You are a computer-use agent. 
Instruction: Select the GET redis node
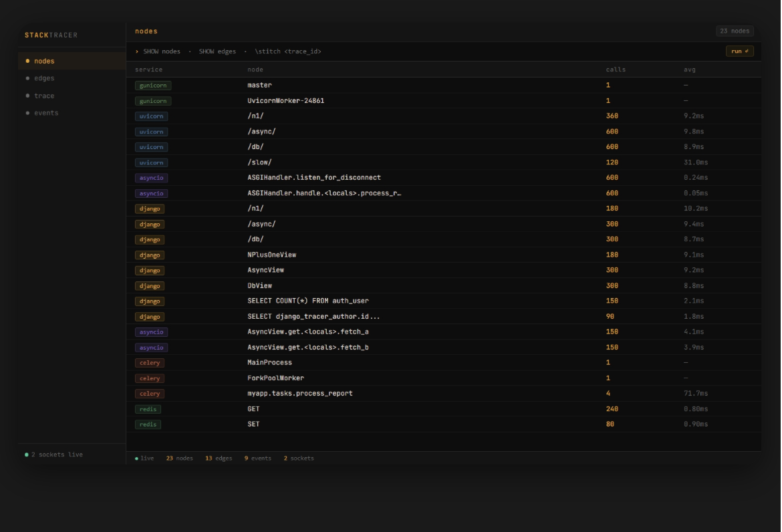coord(253,409)
